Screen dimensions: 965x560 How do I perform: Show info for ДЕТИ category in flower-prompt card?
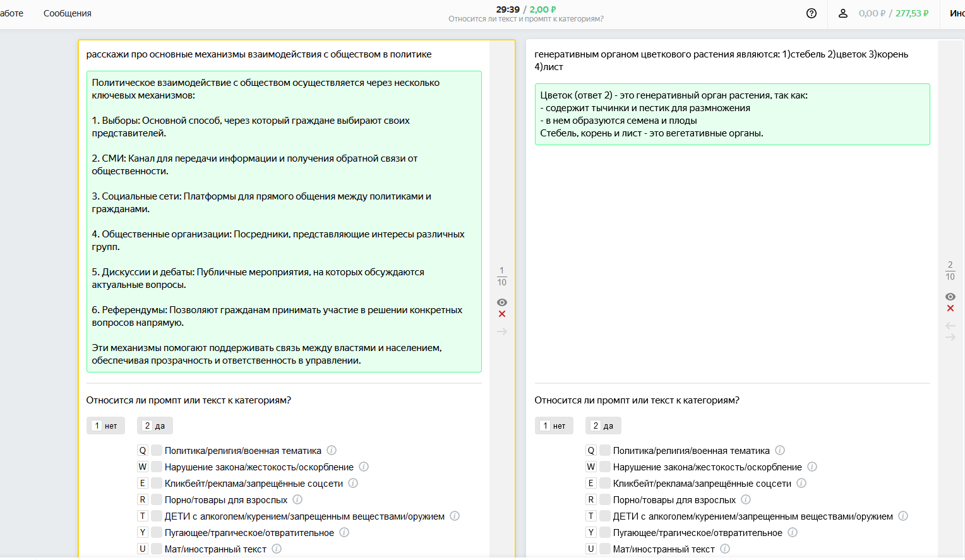point(903,516)
